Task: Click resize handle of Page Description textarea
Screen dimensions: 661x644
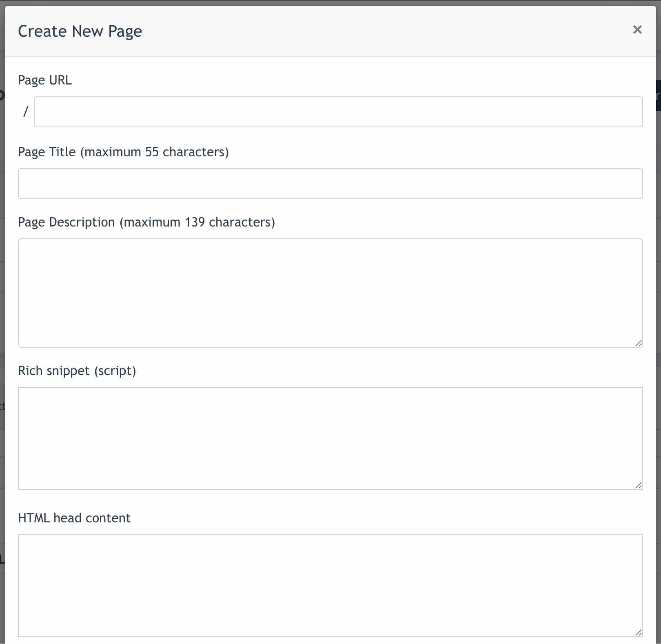Action: tap(639, 343)
